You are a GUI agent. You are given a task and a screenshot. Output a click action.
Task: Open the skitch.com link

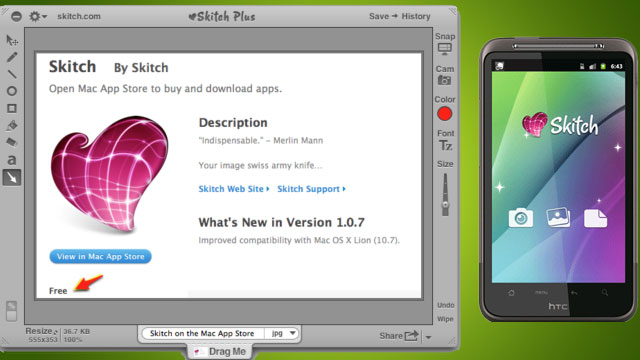pos(79,16)
